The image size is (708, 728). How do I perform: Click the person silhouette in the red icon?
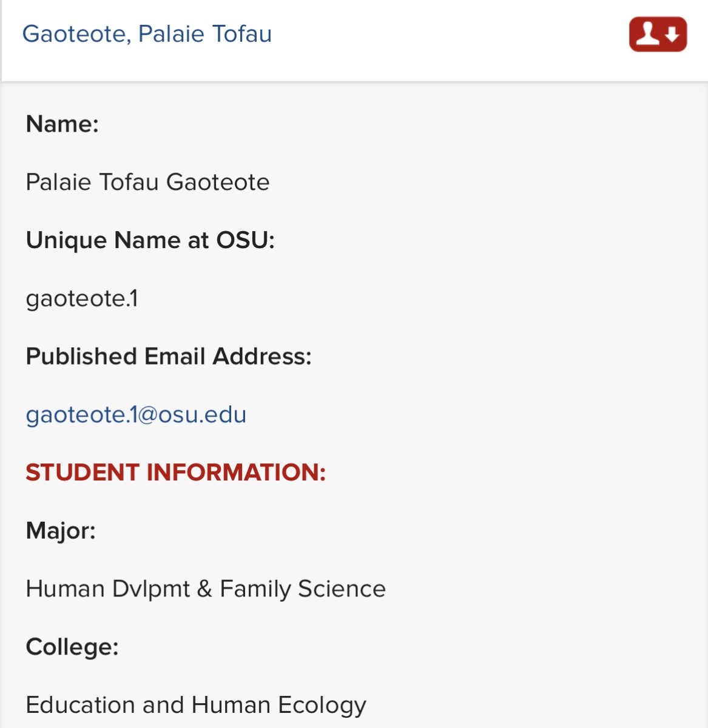[647, 34]
